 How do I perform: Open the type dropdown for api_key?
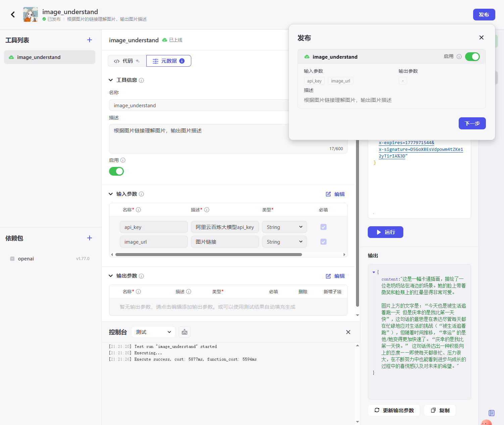(x=285, y=227)
